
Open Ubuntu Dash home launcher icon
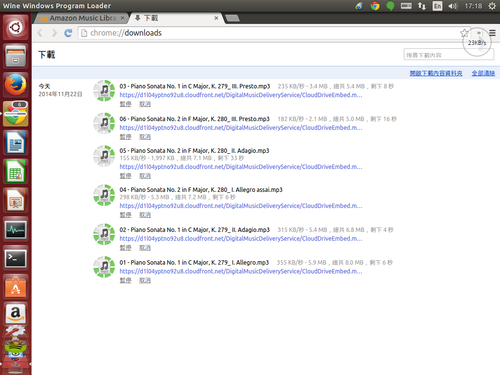(15, 27)
